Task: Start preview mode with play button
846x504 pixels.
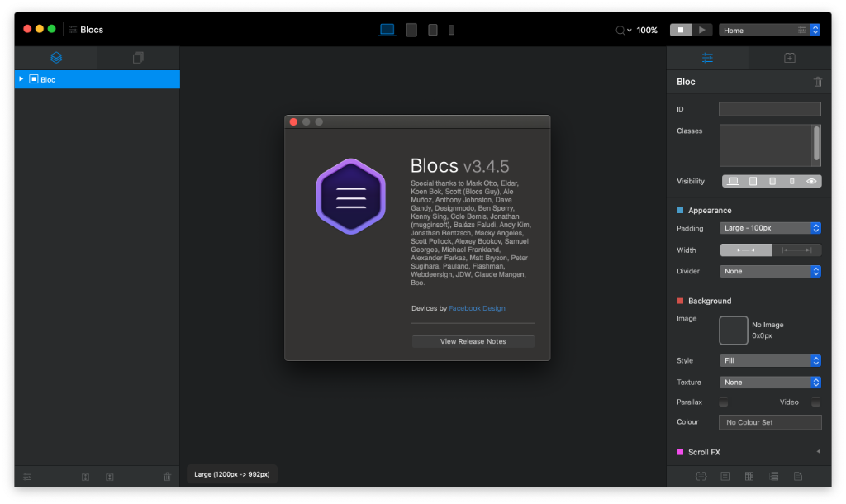Action: [x=701, y=31]
